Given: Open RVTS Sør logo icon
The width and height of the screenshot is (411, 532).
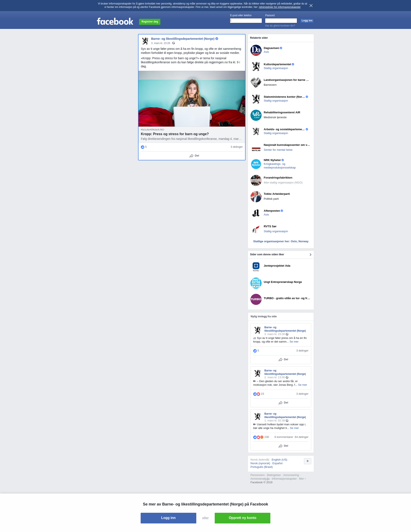Looking at the screenshot, I should pyautogui.click(x=256, y=229).
